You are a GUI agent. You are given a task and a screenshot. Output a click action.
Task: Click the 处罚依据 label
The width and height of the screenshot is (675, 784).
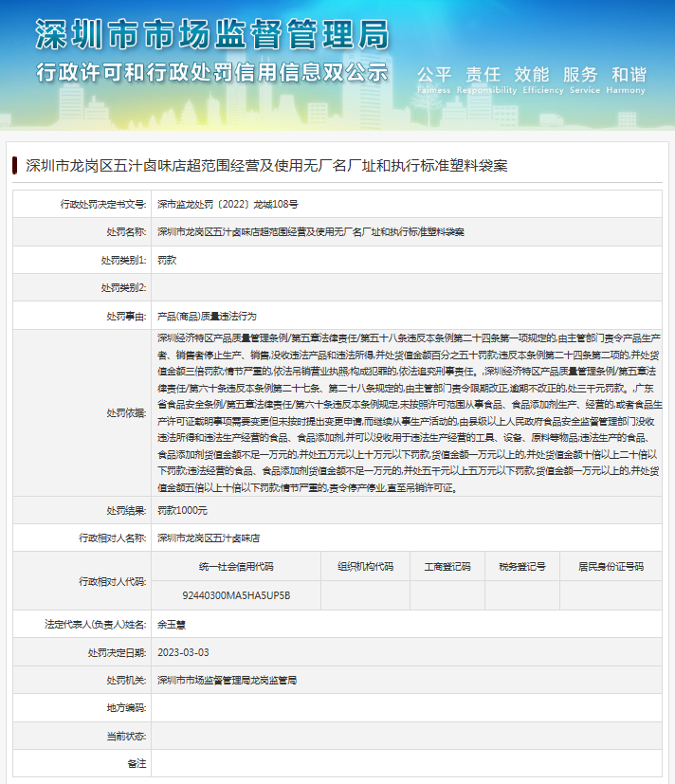(x=126, y=413)
